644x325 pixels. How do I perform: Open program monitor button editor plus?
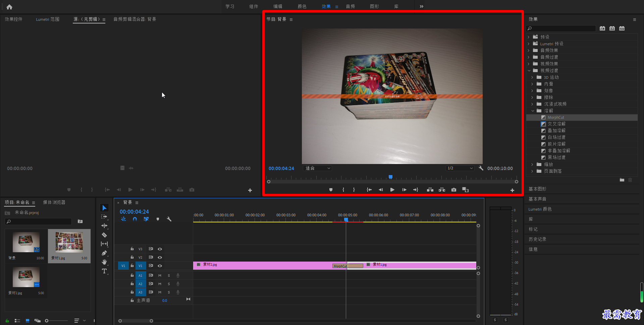(x=512, y=190)
